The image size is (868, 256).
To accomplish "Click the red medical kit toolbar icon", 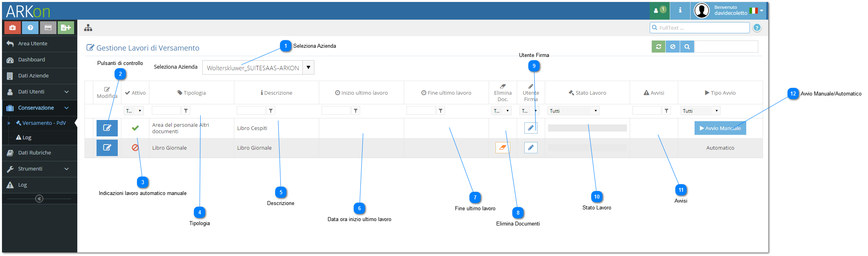I will [x=12, y=28].
